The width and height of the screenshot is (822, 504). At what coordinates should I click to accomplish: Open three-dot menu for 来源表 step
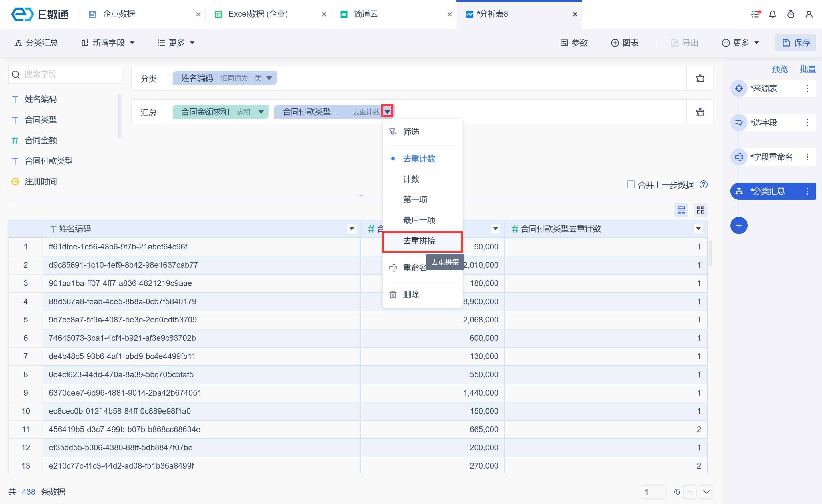[807, 88]
